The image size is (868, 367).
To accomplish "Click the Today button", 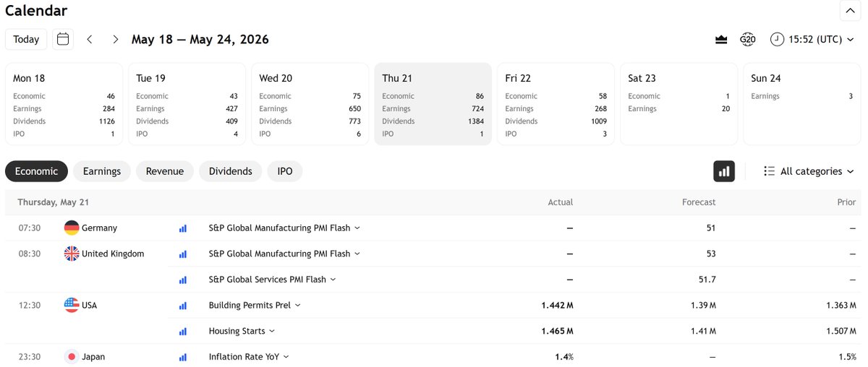I will tap(26, 39).
